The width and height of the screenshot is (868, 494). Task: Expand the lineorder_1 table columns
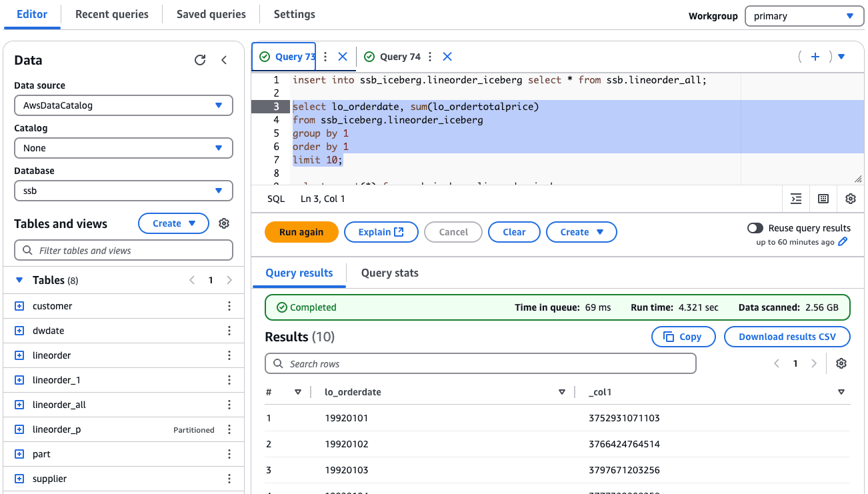click(x=19, y=380)
